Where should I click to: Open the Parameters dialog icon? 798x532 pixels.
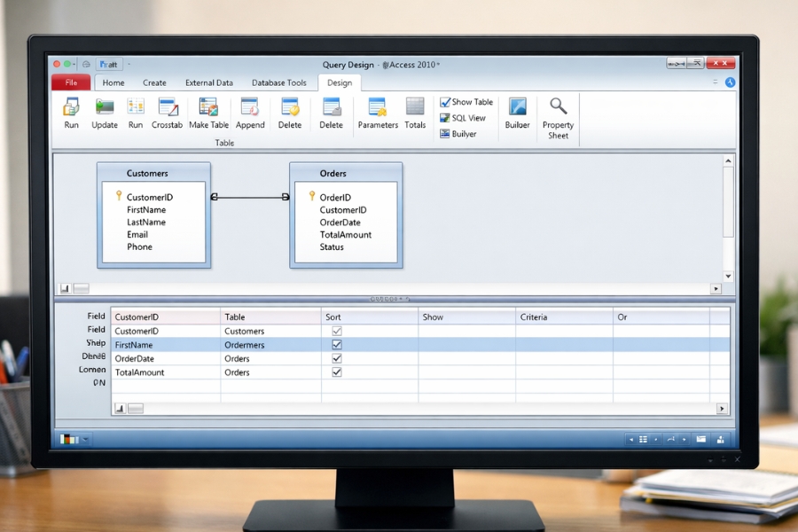point(378,107)
